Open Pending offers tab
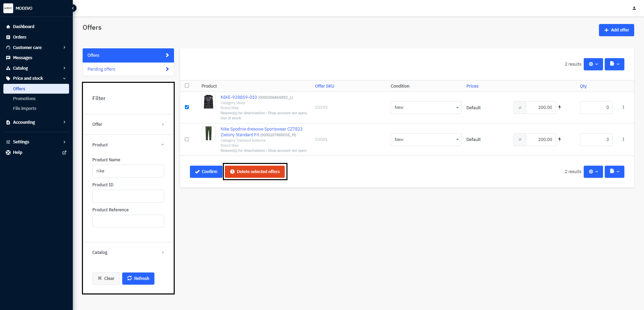 pyautogui.click(x=128, y=69)
